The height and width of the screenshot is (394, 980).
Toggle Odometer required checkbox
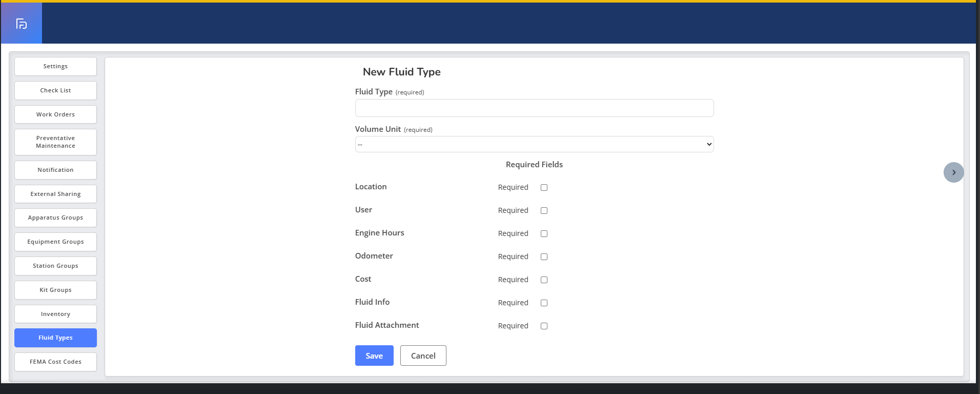(544, 257)
